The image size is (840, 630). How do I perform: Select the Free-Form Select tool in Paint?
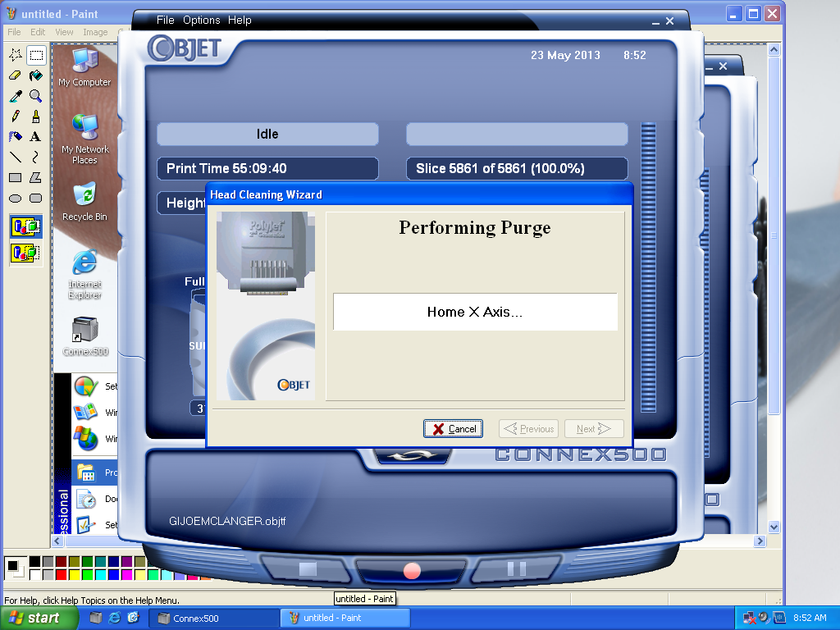pyautogui.click(x=16, y=55)
